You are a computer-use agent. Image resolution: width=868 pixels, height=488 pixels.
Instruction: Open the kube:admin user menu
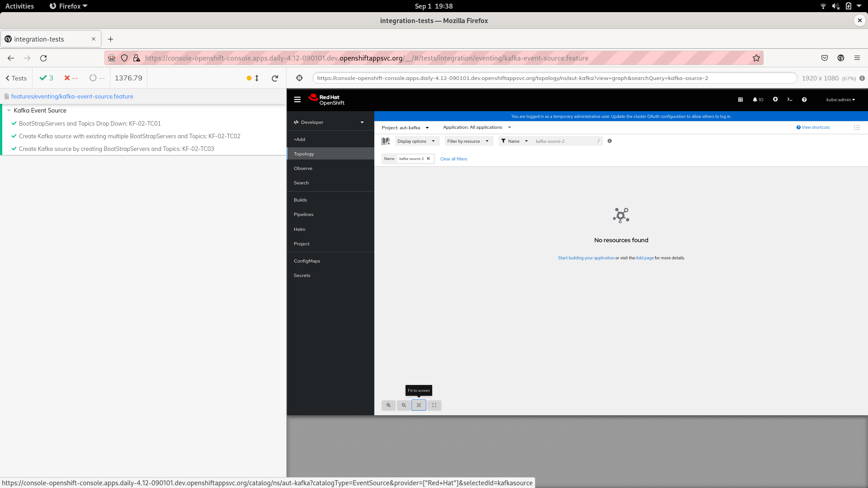(x=840, y=99)
